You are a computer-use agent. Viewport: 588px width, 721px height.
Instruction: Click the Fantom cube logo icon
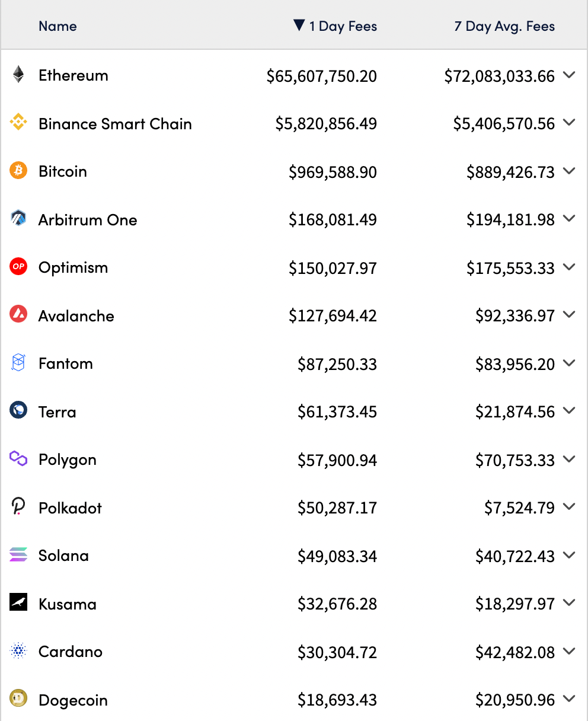pyautogui.click(x=18, y=363)
